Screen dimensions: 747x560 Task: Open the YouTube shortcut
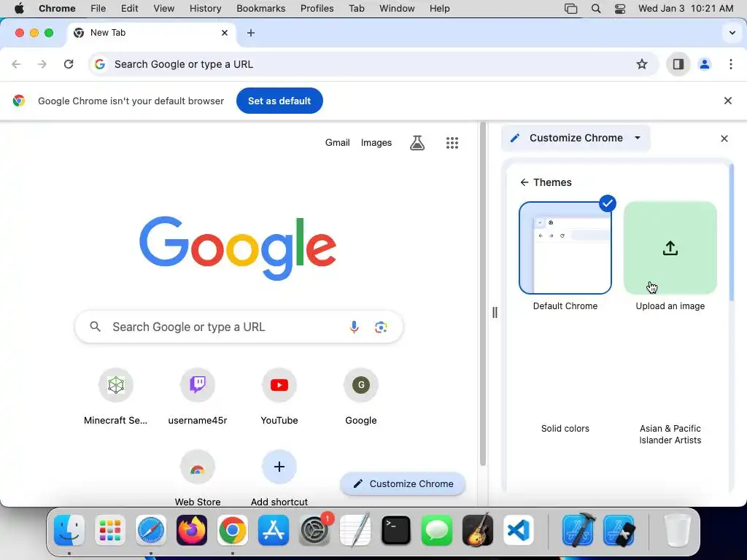[x=279, y=397]
